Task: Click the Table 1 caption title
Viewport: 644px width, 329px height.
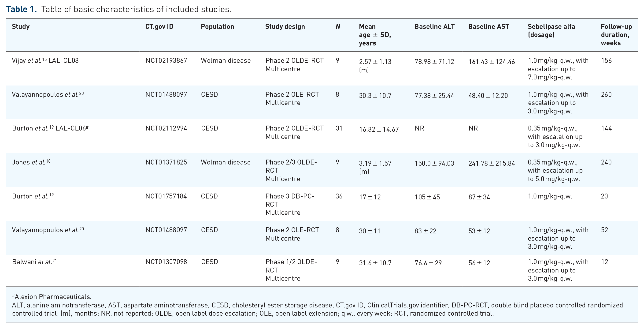Action: (119, 9)
